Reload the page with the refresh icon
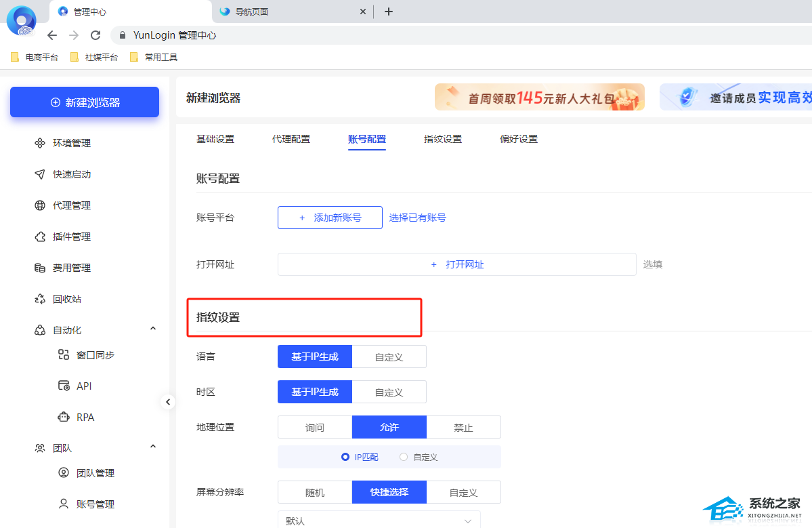Screen dimensions: 812x528 tap(95, 35)
